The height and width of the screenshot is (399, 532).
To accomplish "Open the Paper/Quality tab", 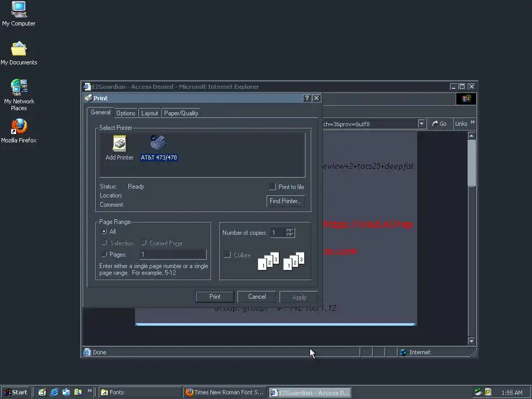I will (181, 113).
